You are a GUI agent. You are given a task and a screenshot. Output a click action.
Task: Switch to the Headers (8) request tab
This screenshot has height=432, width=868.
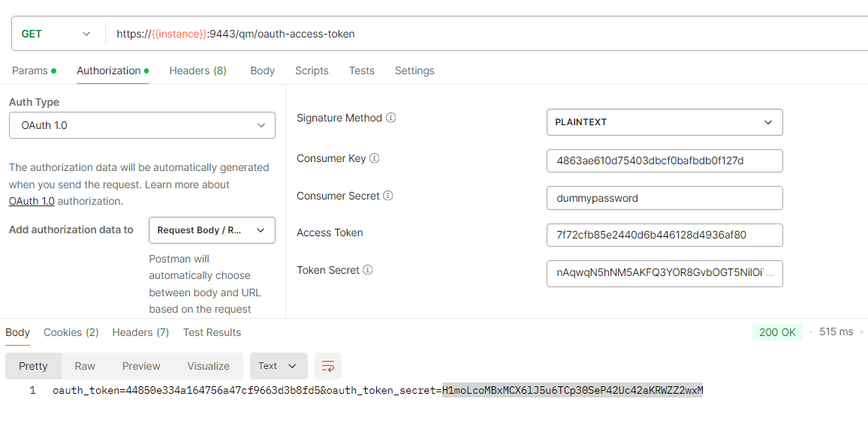197,70
